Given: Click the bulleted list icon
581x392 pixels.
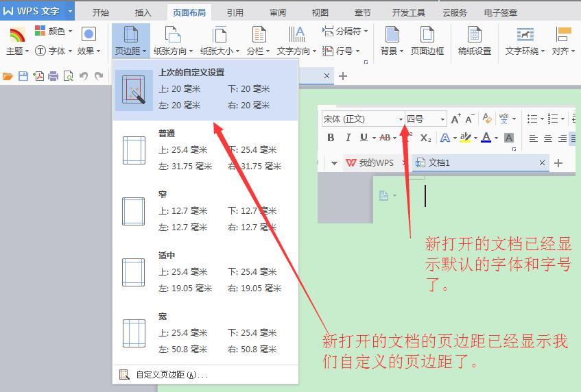Looking at the screenshot, I should [532, 119].
